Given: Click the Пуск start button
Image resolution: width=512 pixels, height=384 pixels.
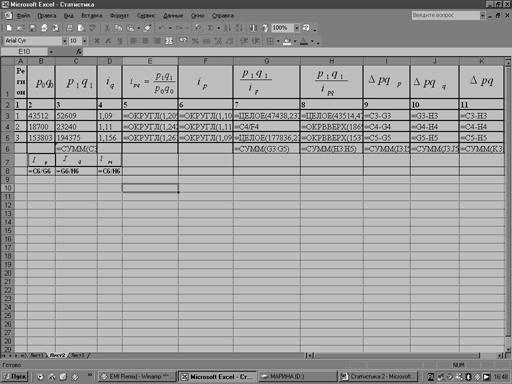Looking at the screenshot, I should [x=15, y=377].
